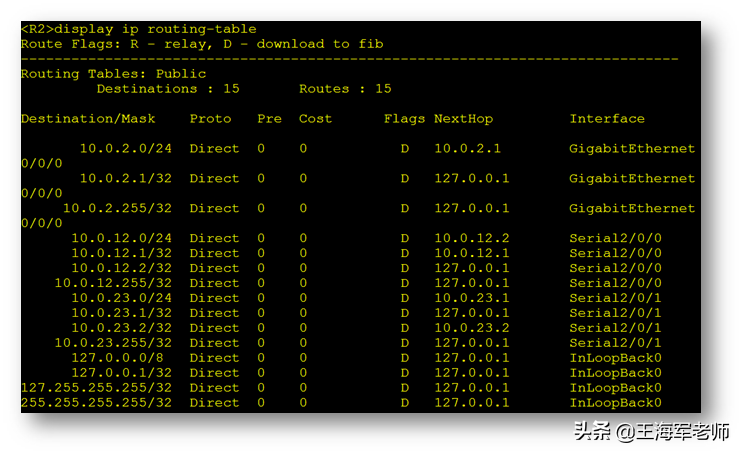Click the 'Routing Tables: Public' text

pyautogui.click(x=113, y=74)
